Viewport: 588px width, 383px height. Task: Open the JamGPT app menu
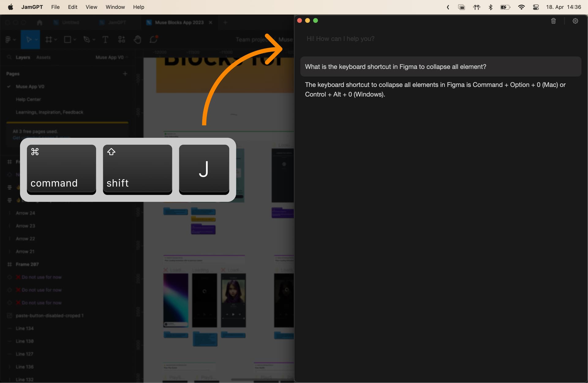[x=32, y=7]
